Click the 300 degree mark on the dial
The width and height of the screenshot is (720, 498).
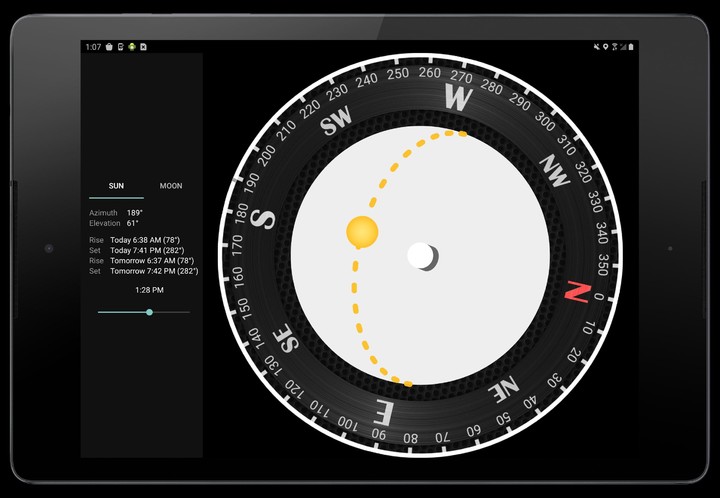pyautogui.click(x=545, y=121)
